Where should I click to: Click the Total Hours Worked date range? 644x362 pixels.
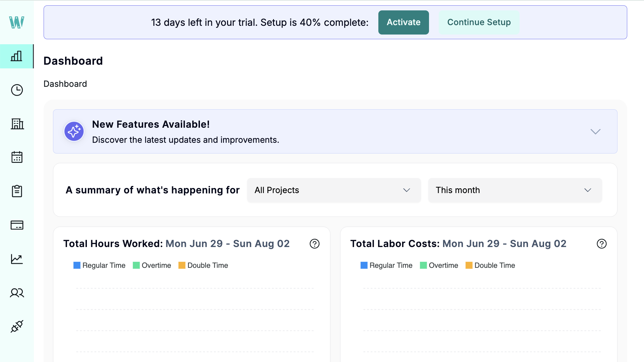tap(227, 244)
